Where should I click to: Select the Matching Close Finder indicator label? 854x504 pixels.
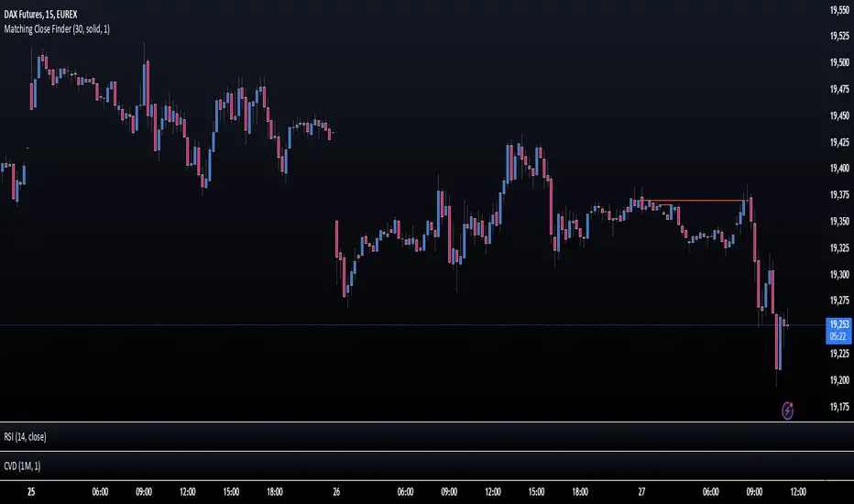57,29
